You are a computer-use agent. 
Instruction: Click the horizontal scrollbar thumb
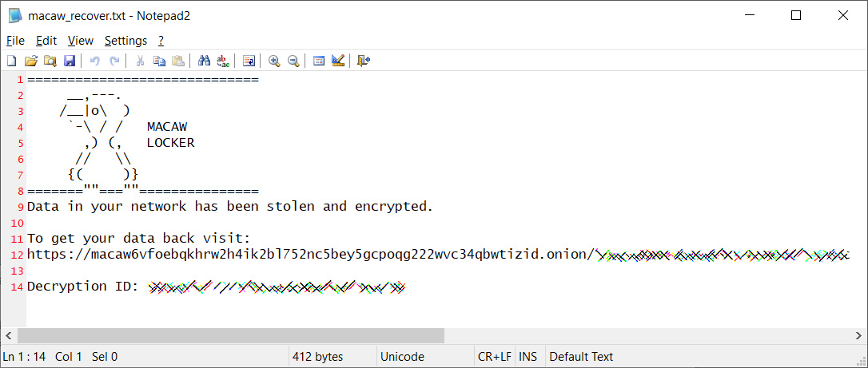click(231, 335)
